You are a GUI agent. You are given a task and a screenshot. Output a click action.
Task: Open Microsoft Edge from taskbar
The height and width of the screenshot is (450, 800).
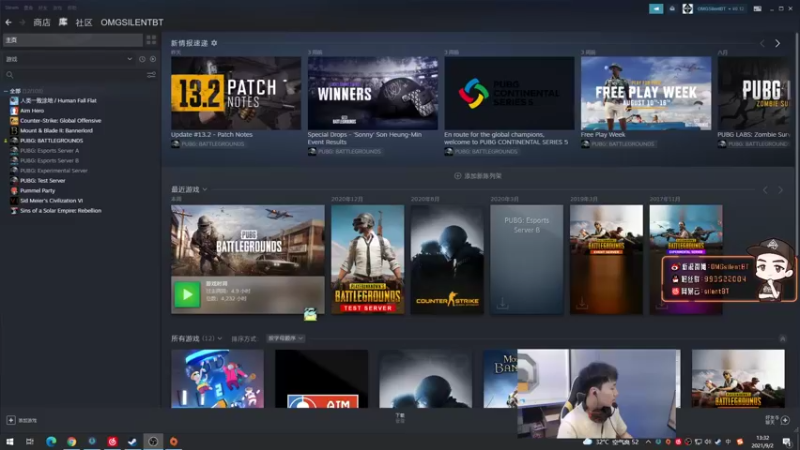pyautogui.click(x=51, y=441)
